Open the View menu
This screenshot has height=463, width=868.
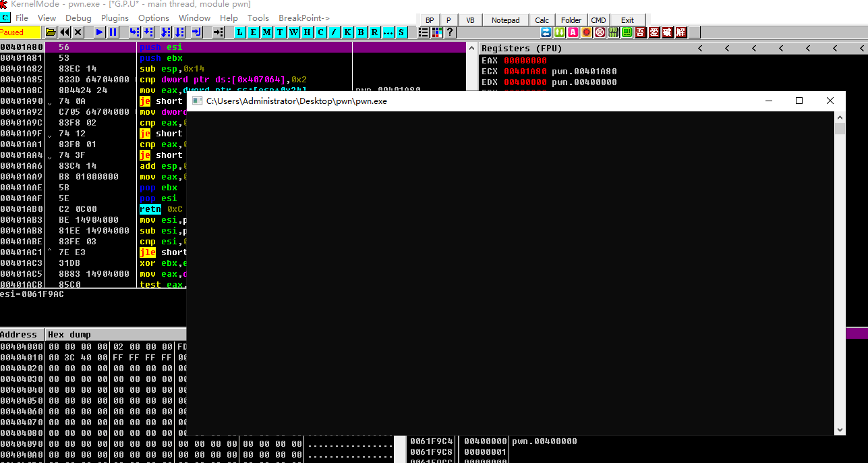(47, 18)
